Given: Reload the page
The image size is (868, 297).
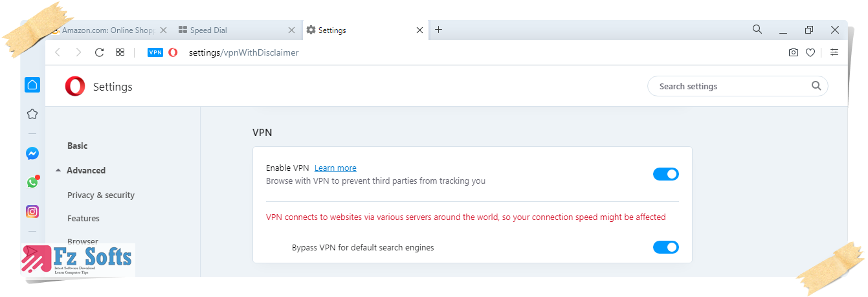Looking at the screenshot, I should 99,52.
